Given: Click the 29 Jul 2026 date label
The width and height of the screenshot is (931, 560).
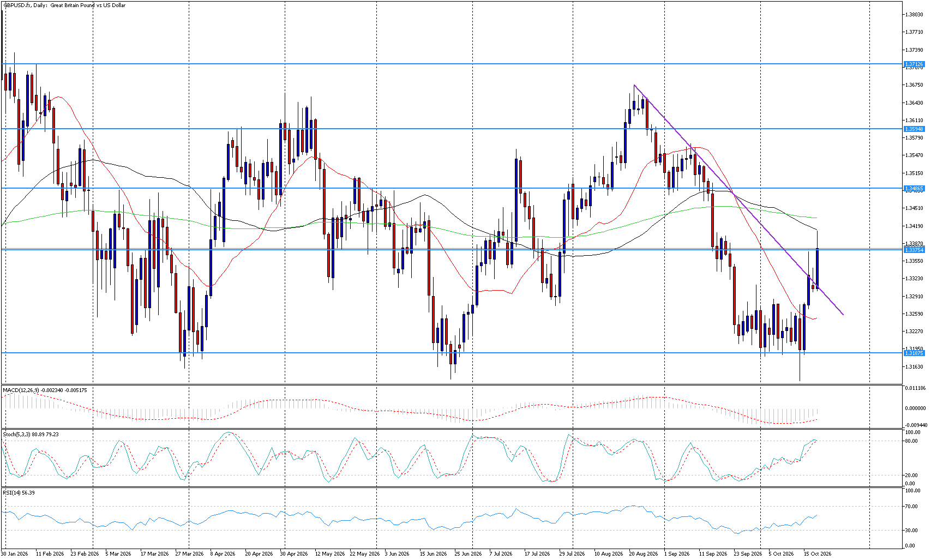Looking at the screenshot, I should (572, 554).
